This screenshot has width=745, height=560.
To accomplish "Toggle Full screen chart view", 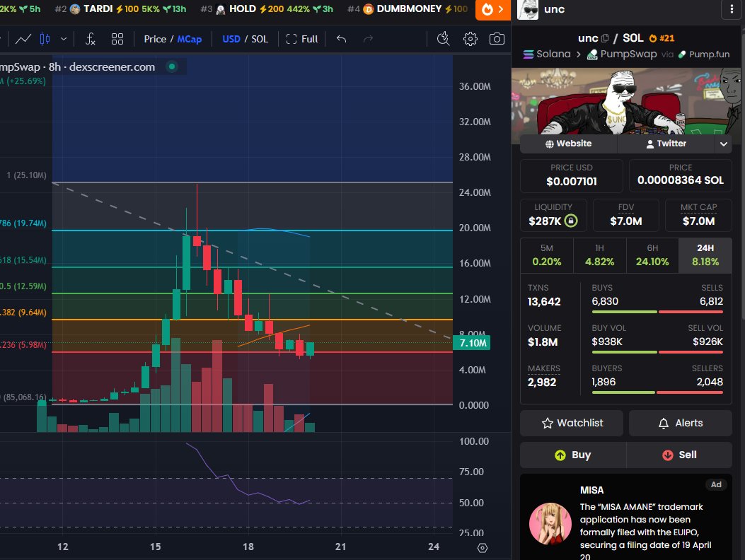I will pyautogui.click(x=302, y=39).
